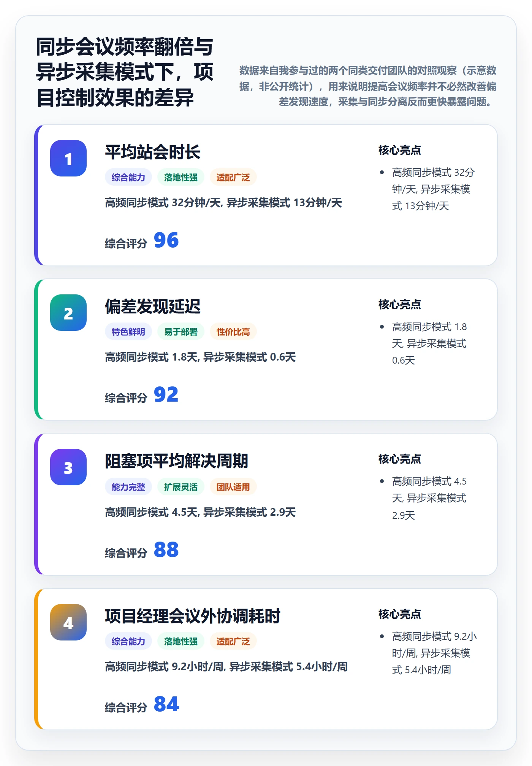Click the score value 88
This screenshot has height=766, width=532.
[166, 550]
